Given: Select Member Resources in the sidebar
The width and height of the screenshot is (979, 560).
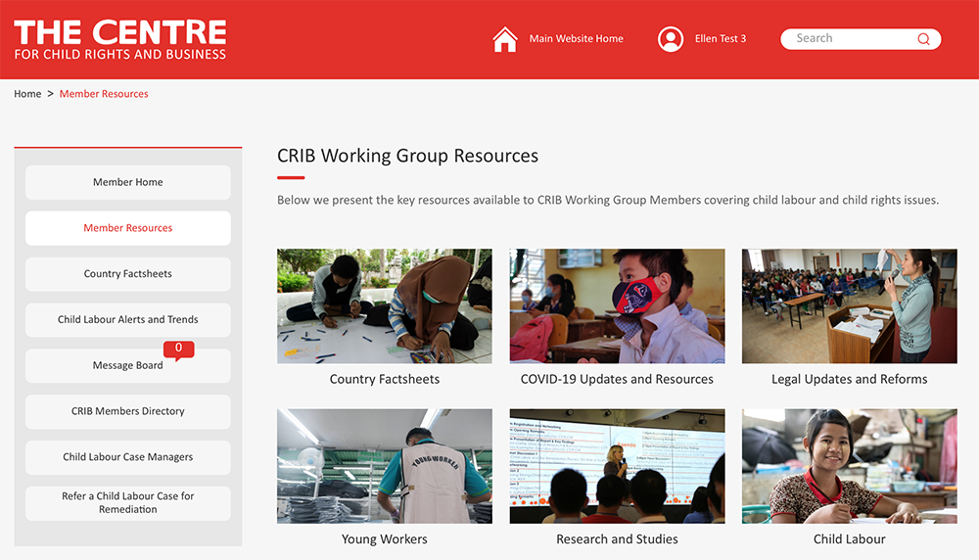Looking at the screenshot, I should tap(128, 228).
